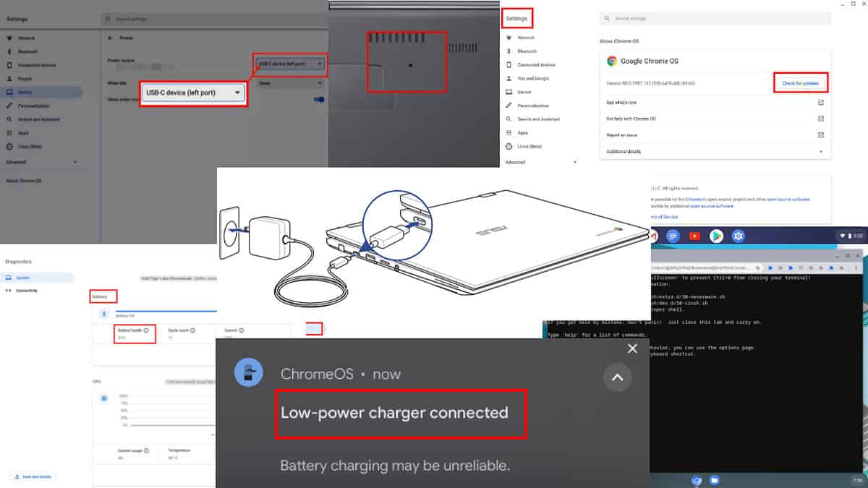This screenshot has width=868, height=488.
Task: Click the Bluetooth icon in the About window sidebar
Action: tap(509, 51)
